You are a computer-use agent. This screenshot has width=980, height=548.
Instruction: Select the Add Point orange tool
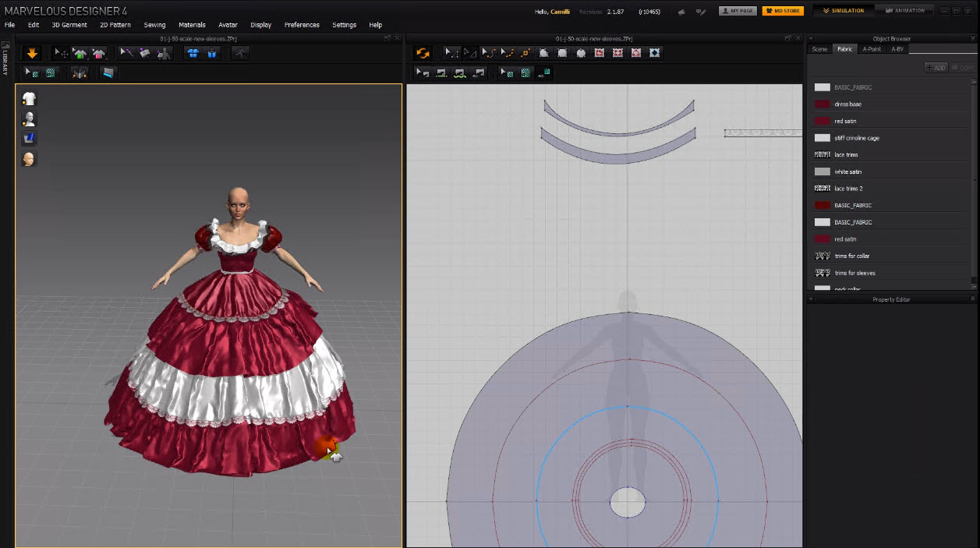pyautogui.click(x=525, y=53)
